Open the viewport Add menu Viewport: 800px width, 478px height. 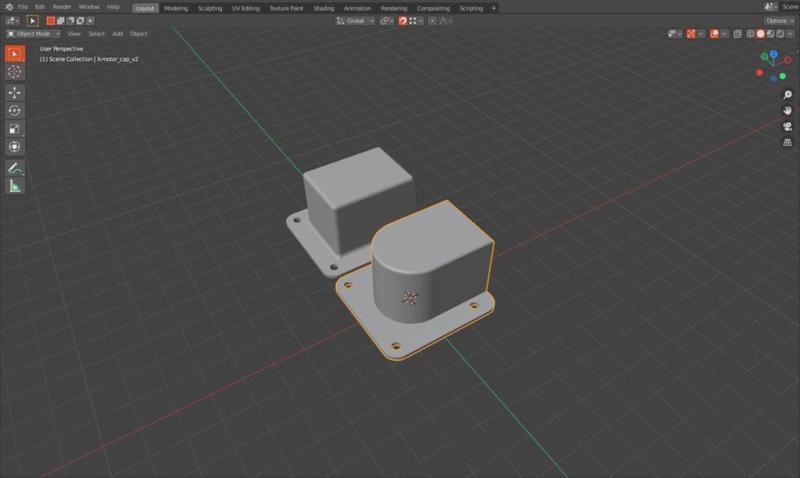(117, 34)
